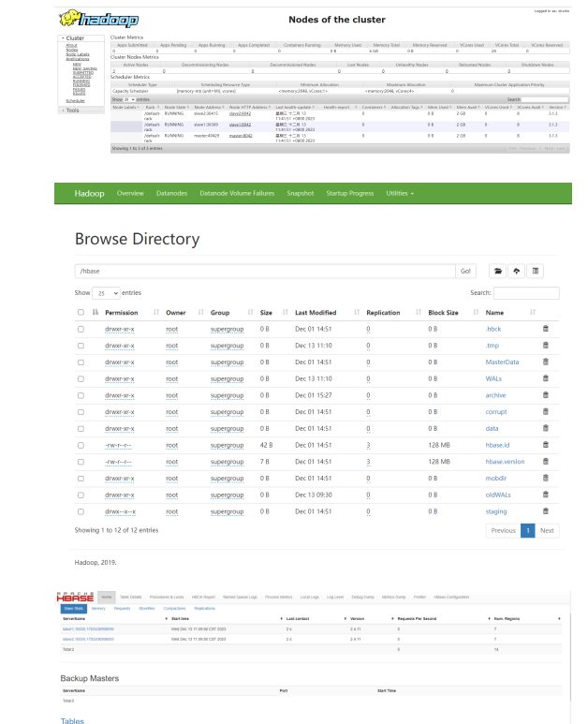
Task: Select the .tmp row checkbox
Action: (x=81, y=346)
